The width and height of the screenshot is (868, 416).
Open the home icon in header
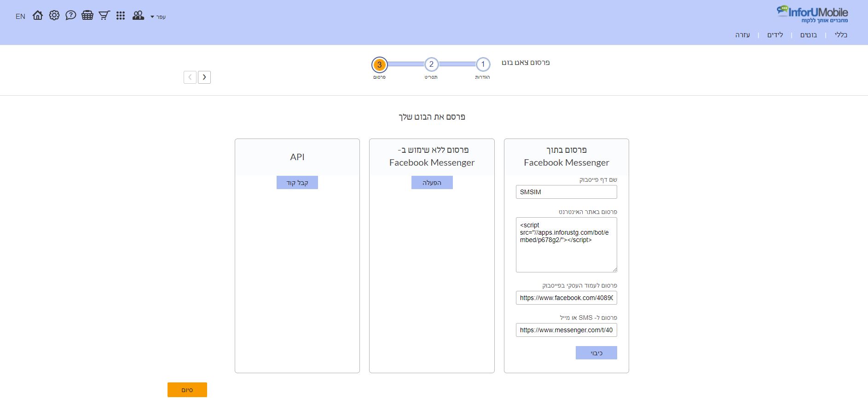[38, 16]
